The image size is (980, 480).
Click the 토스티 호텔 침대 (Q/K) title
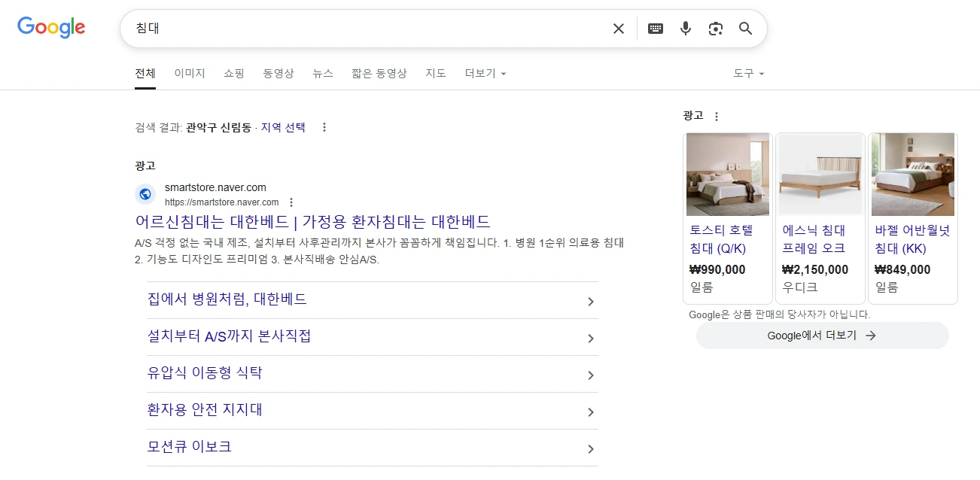point(721,239)
